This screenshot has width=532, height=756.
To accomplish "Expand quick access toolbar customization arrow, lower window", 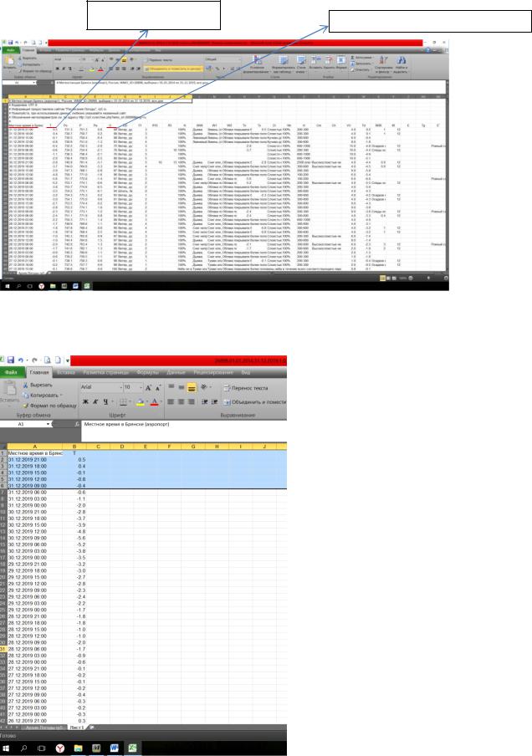I will coord(68,360).
